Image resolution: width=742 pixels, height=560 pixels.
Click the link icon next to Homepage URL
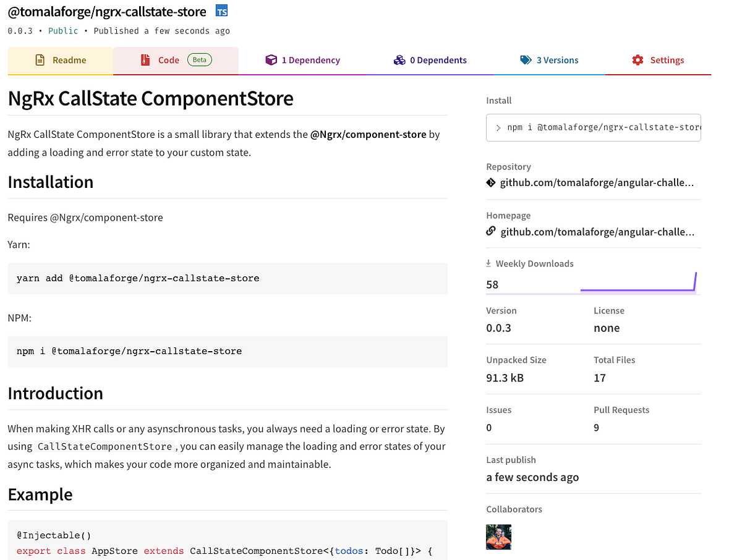click(490, 231)
